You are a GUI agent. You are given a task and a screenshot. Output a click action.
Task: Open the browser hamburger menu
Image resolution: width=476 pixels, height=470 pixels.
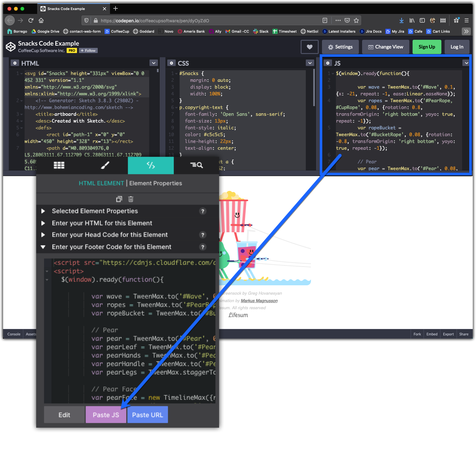coord(467,20)
